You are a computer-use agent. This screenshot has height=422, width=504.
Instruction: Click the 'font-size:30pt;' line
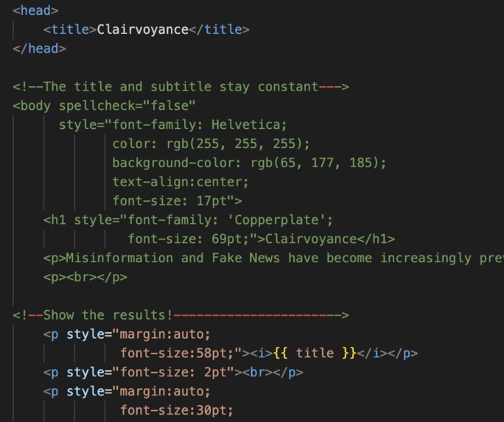click(177, 410)
